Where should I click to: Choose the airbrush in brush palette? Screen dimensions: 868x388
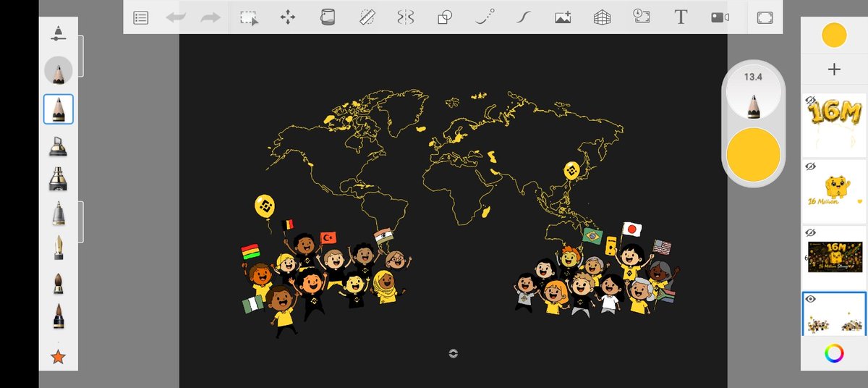[x=58, y=214]
